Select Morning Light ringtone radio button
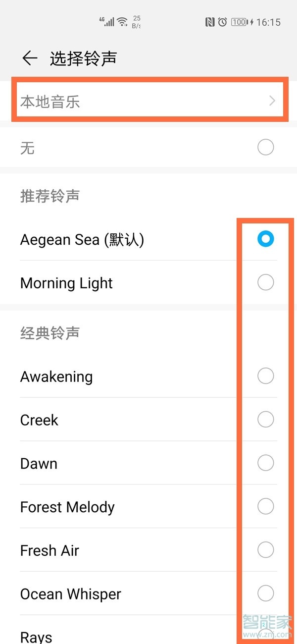This screenshot has height=644, width=297. click(x=266, y=282)
